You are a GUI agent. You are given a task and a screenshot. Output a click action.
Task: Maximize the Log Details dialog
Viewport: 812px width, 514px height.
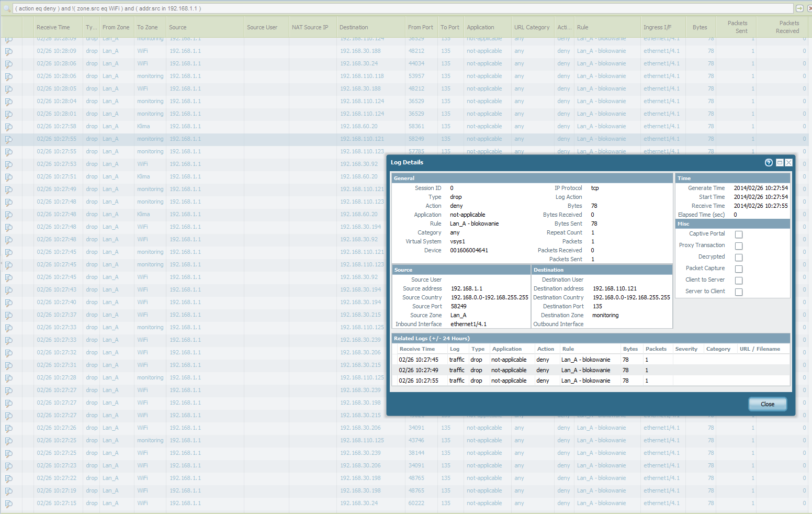[780, 163]
